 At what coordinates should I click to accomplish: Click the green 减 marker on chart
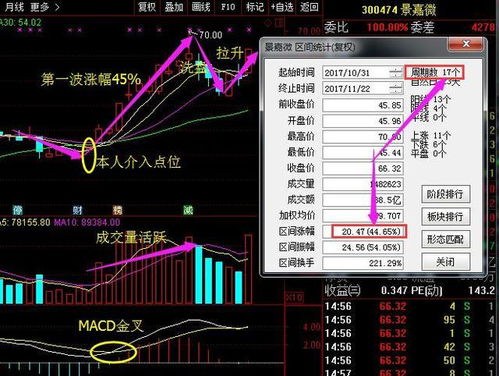tap(188, 210)
